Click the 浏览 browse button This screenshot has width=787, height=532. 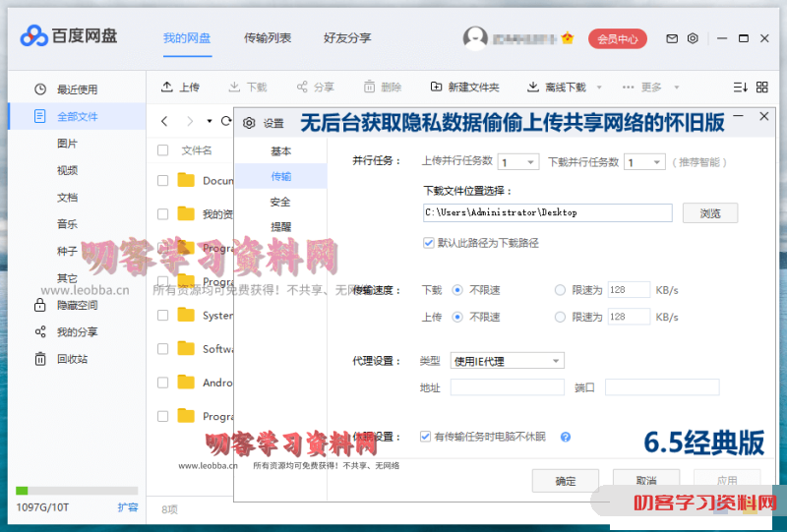tap(710, 213)
